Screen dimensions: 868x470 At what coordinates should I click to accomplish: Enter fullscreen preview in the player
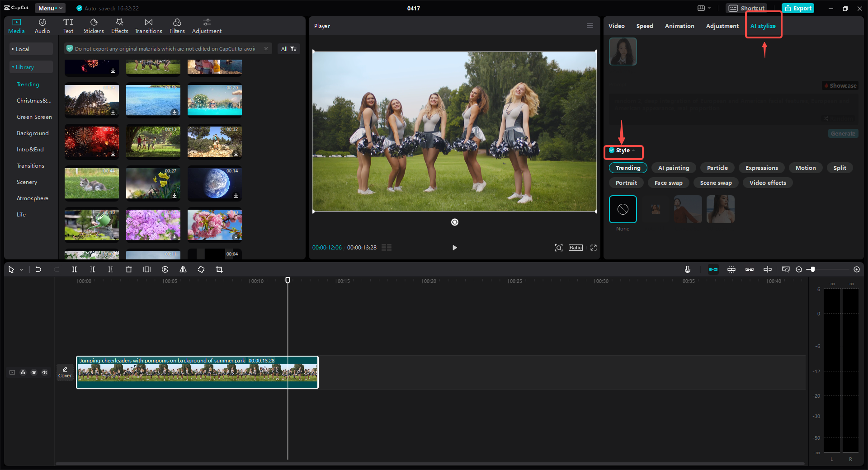tap(594, 248)
